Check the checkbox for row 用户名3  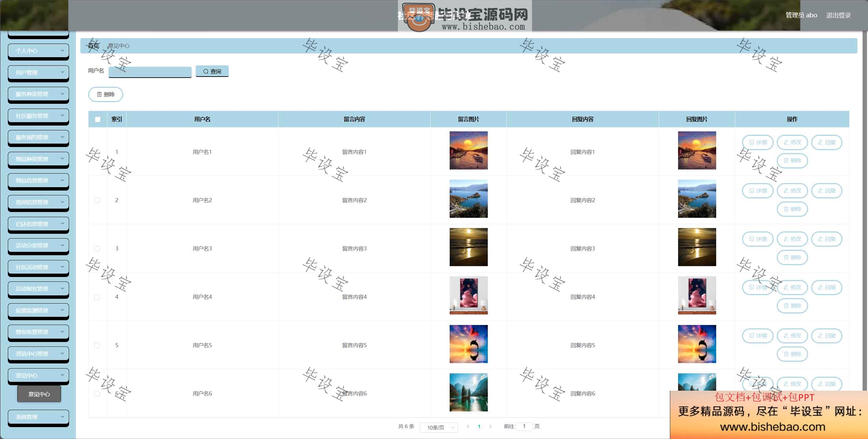pos(97,248)
